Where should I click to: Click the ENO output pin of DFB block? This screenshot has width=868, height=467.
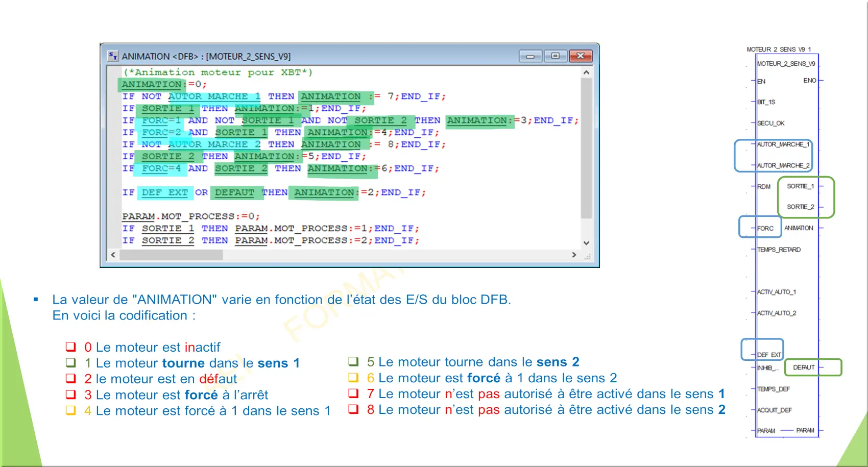click(x=809, y=81)
